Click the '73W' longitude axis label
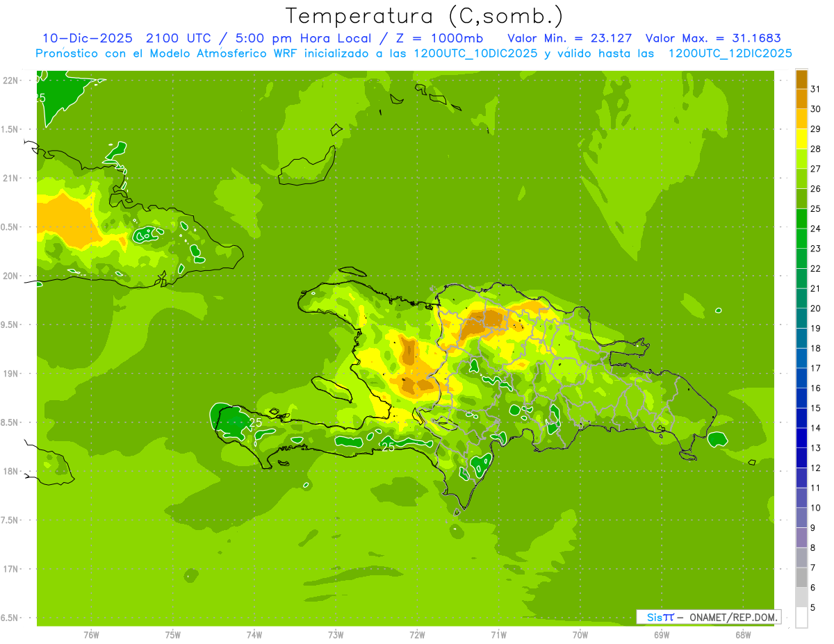The width and height of the screenshot is (834, 644). click(x=336, y=635)
